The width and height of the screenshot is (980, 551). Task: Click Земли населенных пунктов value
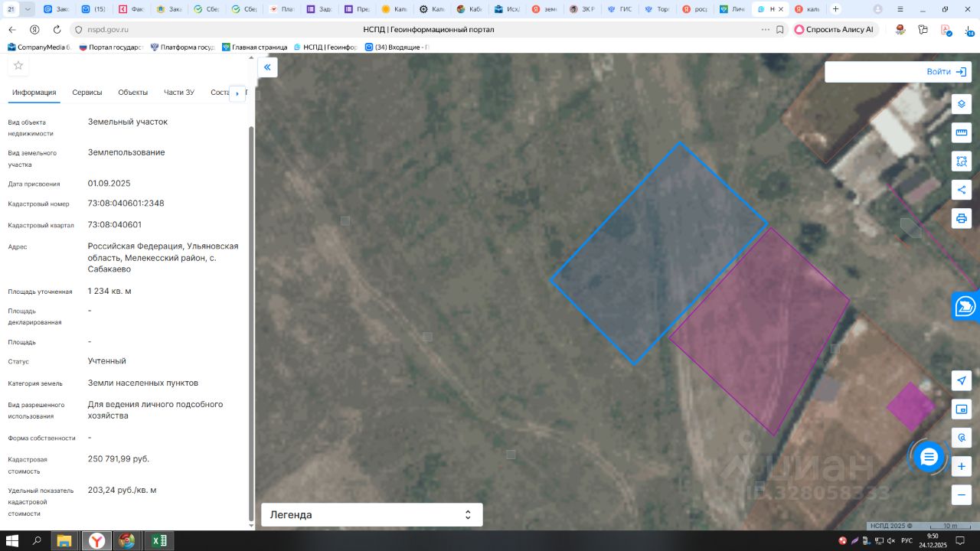point(143,383)
